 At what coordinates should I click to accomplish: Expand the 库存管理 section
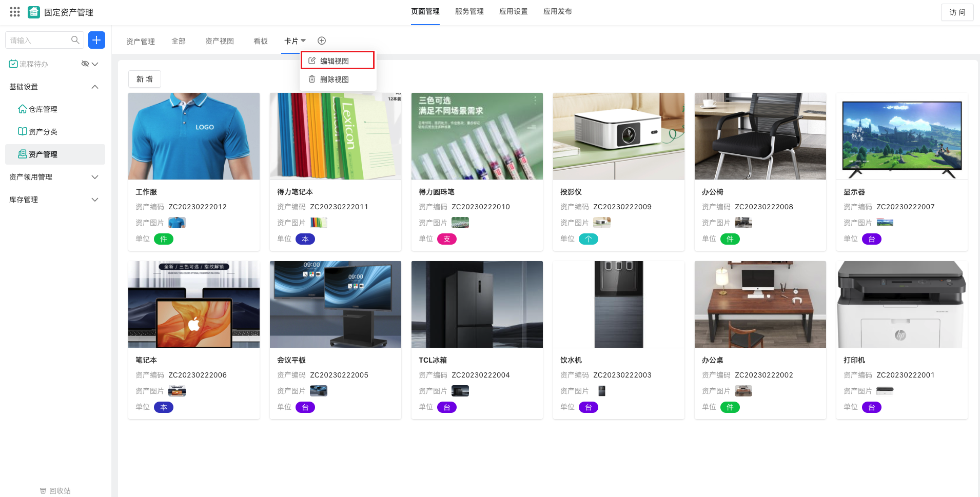coord(95,200)
